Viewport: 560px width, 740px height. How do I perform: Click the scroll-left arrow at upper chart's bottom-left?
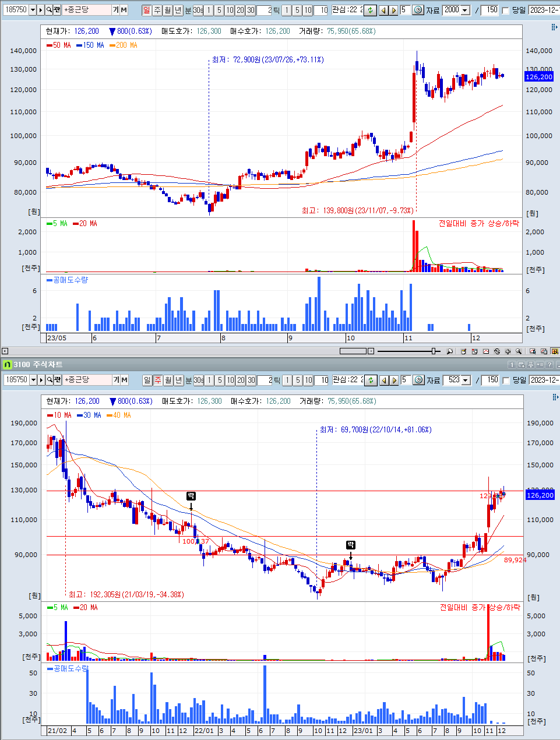(5, 351)
